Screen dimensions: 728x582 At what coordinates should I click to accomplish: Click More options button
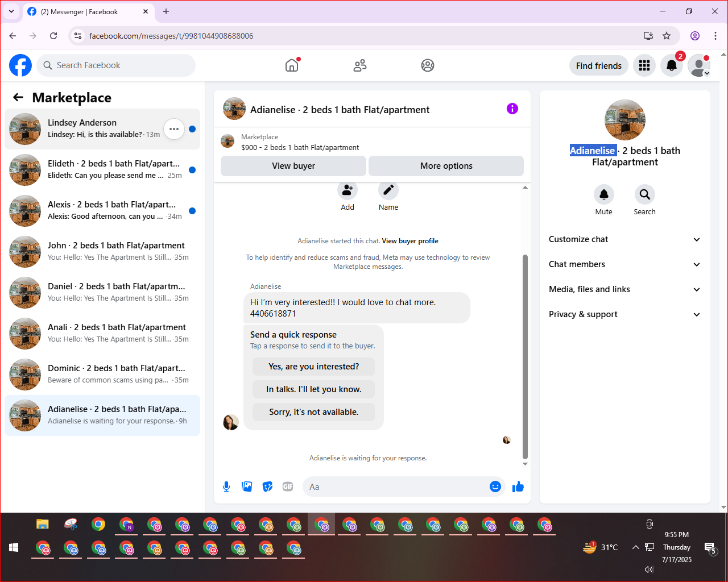[446, 166]
